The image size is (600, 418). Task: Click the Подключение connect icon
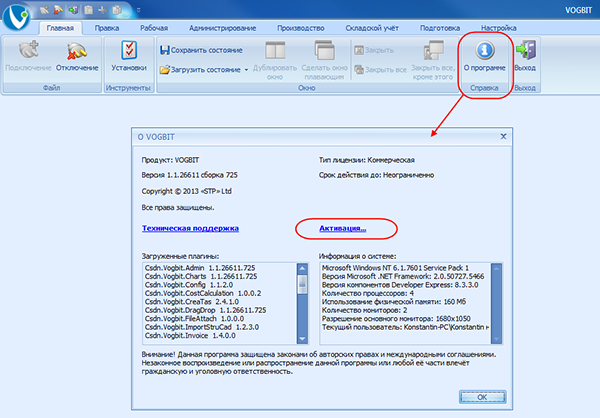pos(26,50)
